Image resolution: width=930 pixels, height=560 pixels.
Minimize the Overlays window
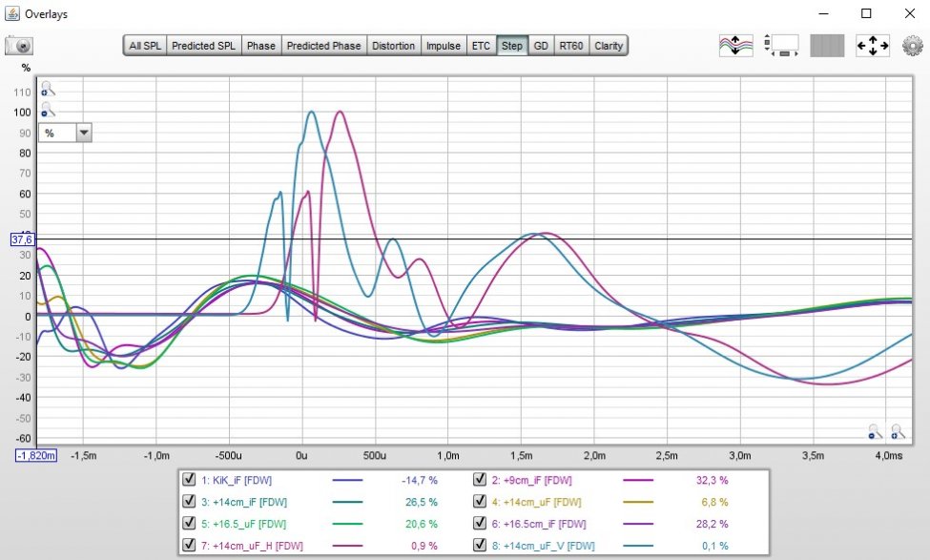(x=823, y=13)
